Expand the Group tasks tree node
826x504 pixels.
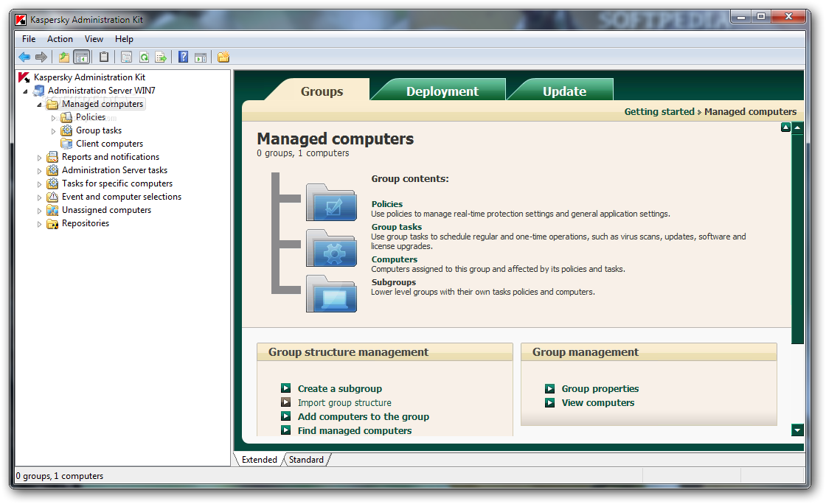53,131
